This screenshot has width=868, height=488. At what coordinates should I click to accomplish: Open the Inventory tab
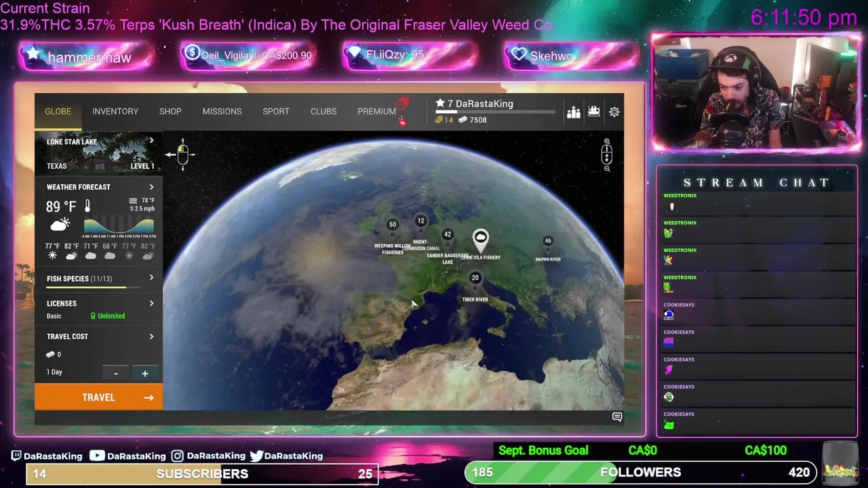click(115, 111)
